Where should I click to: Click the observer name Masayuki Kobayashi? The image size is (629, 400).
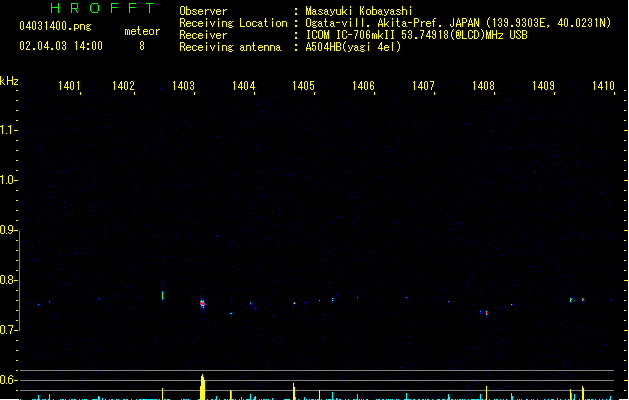point(359,11)
